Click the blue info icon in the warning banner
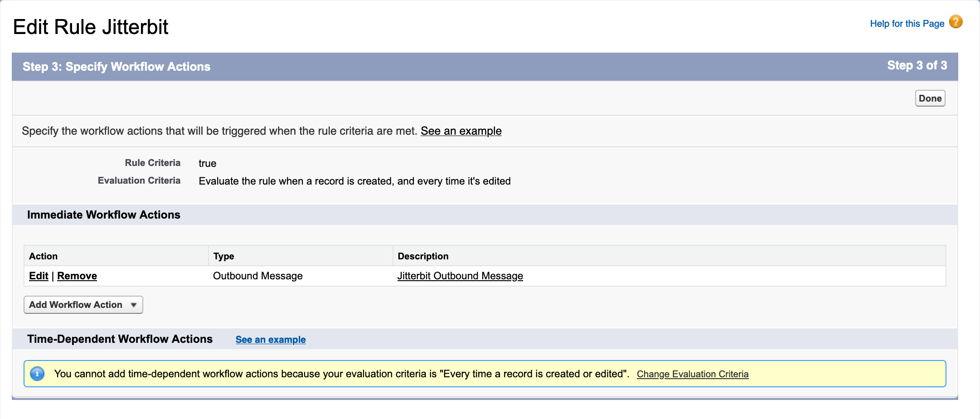The width and height of the screenshot is (980, 419). tap(38, 373)
